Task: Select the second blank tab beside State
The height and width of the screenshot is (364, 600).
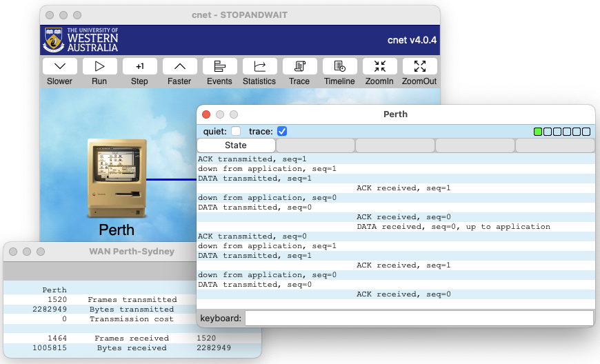Action: (x=315, y=145)
